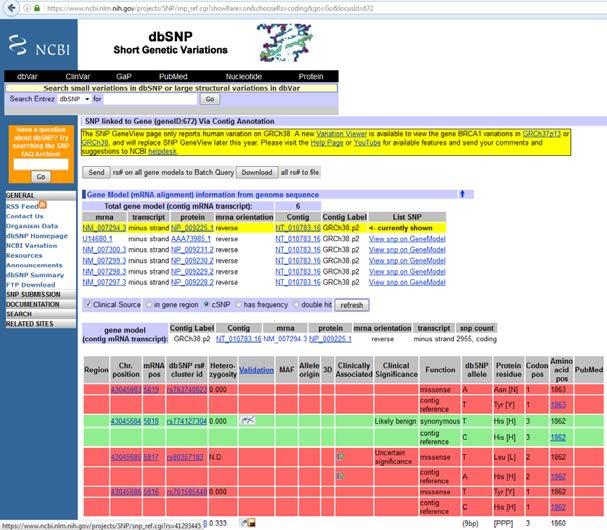607x530 pixels.
Task: Open the FTP Download sidebar link
Action: 31,285
